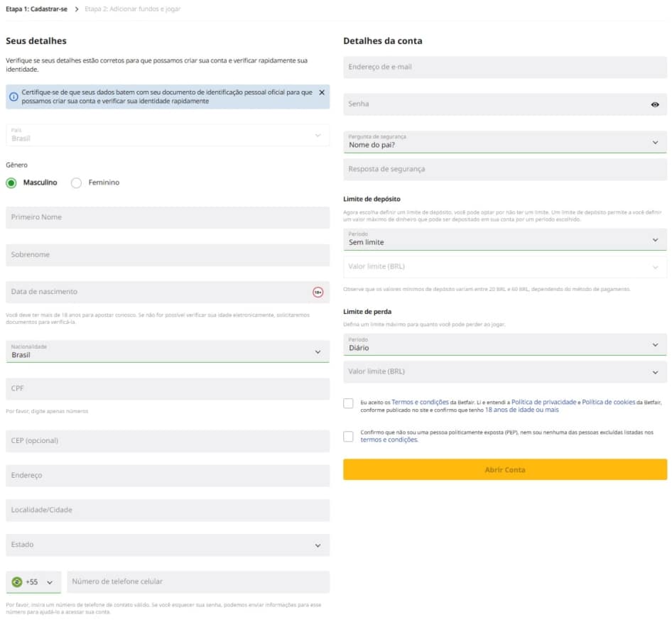Click the Detalhes da conta heading
672x622 pixels.
coord(383,41)
